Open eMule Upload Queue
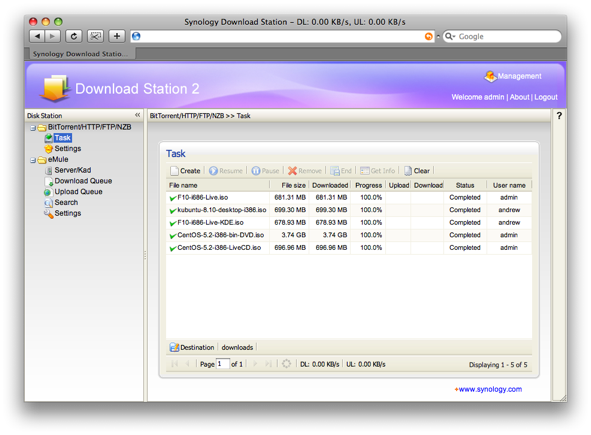This screenshot has width=591, height=435. pyautogui.click(x=78, y=191)
